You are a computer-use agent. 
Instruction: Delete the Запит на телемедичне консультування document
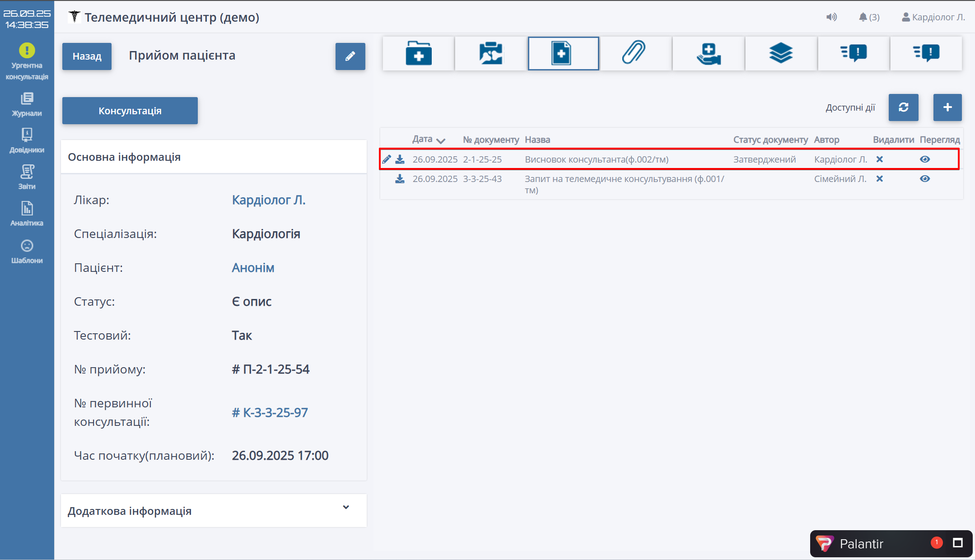(879, 179)
